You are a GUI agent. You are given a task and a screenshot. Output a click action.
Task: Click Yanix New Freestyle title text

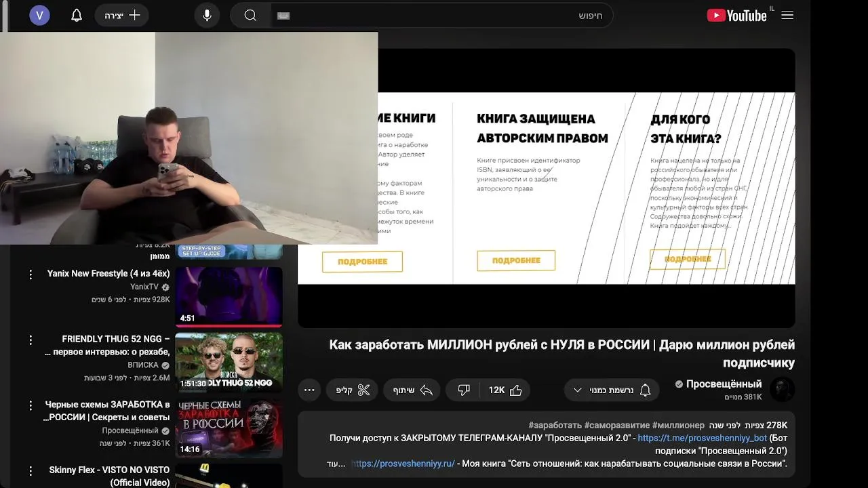[x=108, y=273]
